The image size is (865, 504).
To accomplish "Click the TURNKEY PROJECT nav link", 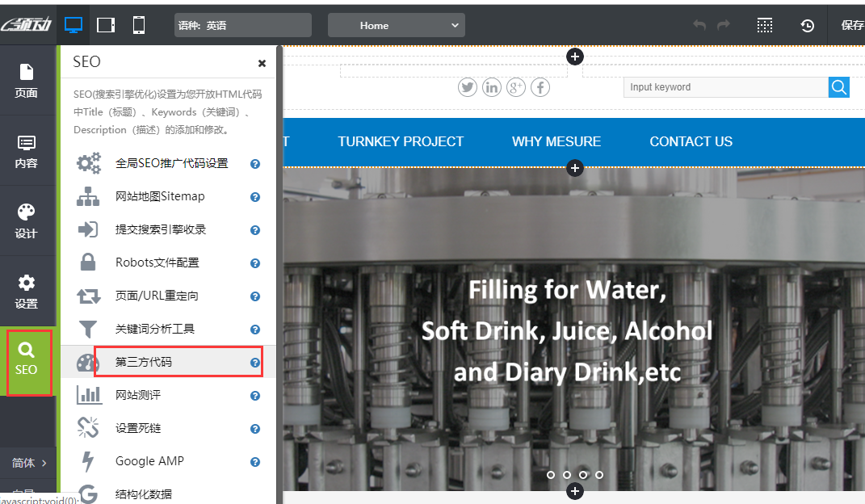I will [401, 141].
